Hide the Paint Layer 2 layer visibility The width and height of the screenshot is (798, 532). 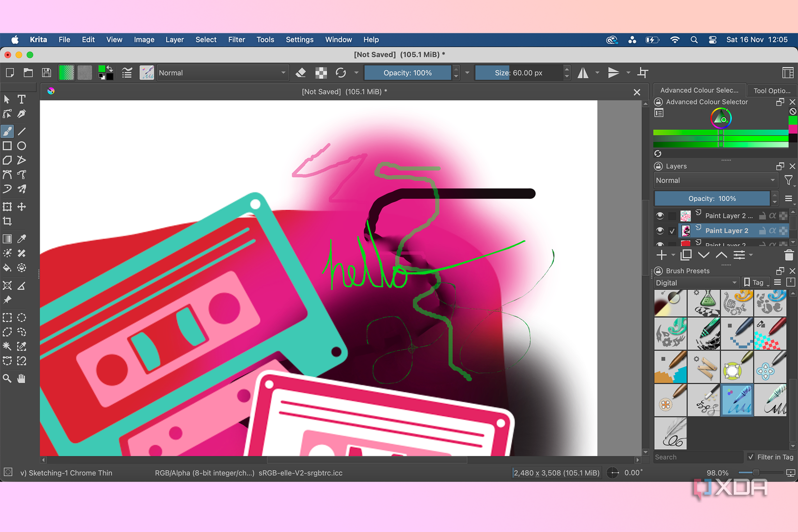coord(660,231)
